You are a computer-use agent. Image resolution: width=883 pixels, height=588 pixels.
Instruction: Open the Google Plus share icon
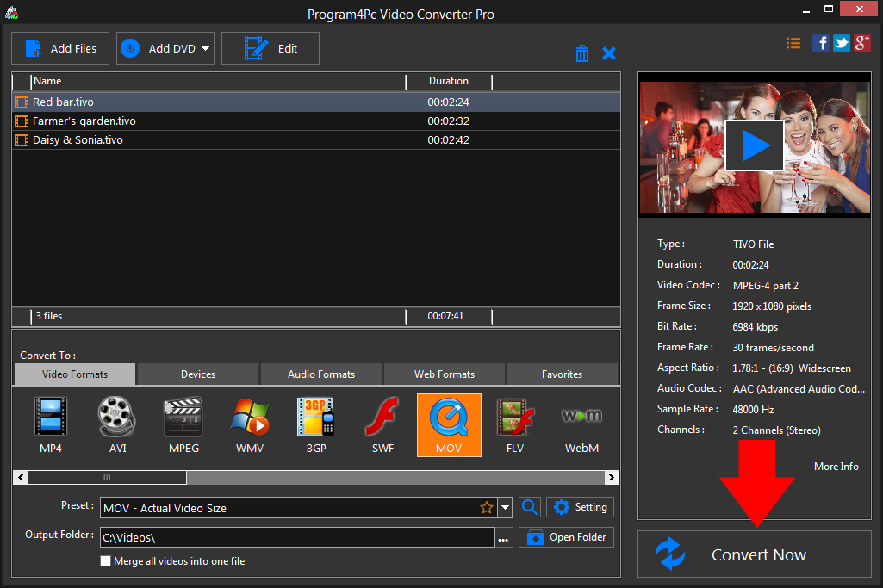[862, 43]
